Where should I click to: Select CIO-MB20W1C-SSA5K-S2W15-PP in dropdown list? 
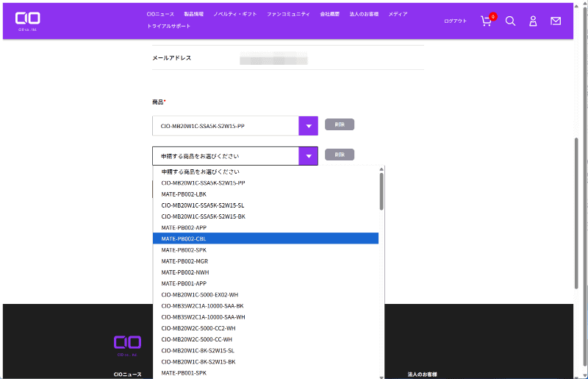click(x=265, y=183)
